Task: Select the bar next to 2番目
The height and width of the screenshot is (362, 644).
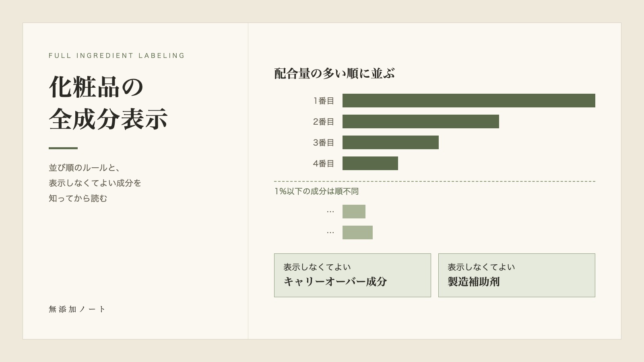Action: coord(421,121)
